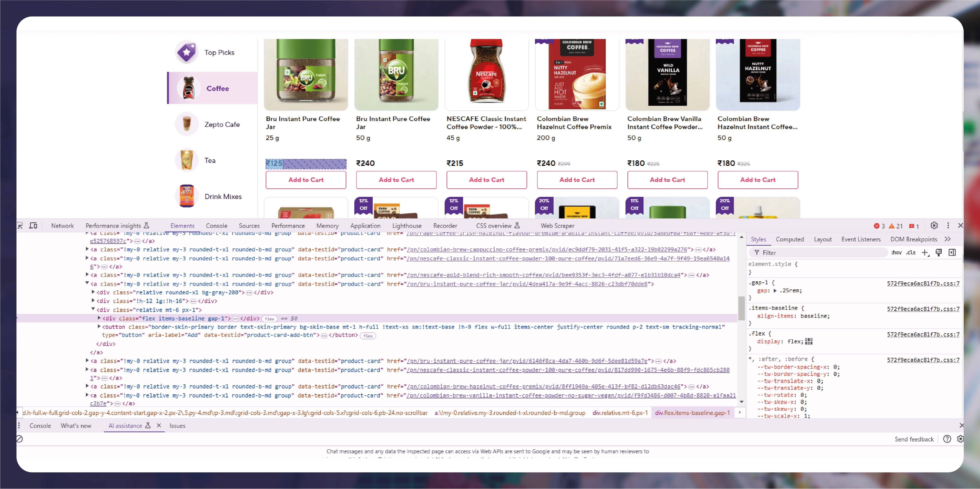
Task: Open the flexbox editor icon beside display: flex
Action: pos(809,341)
